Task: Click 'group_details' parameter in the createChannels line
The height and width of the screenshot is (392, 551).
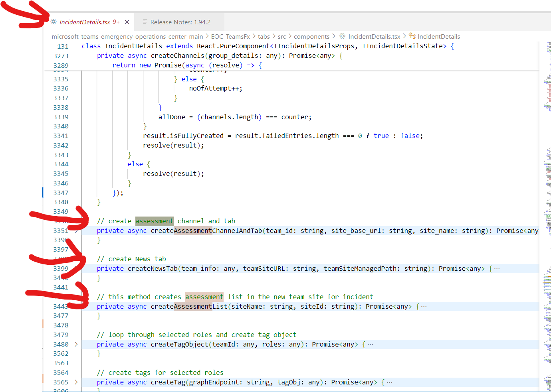Action: (x=233, y=55)
